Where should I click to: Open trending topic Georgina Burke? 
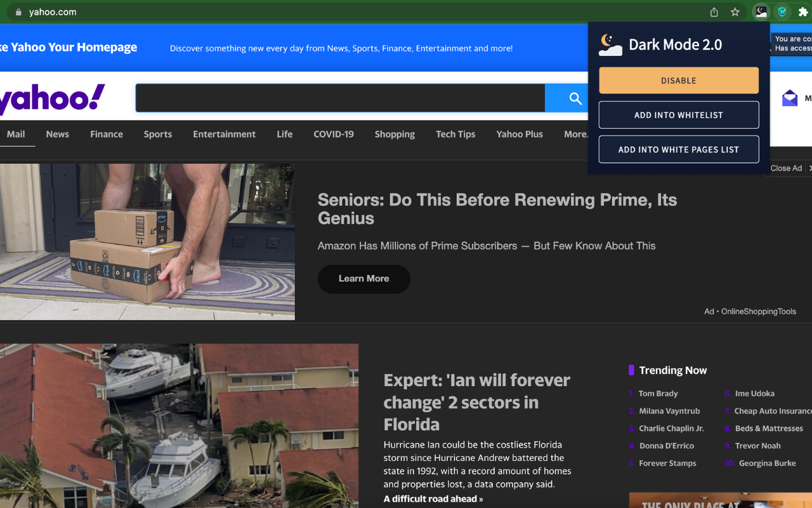(767, 464)
